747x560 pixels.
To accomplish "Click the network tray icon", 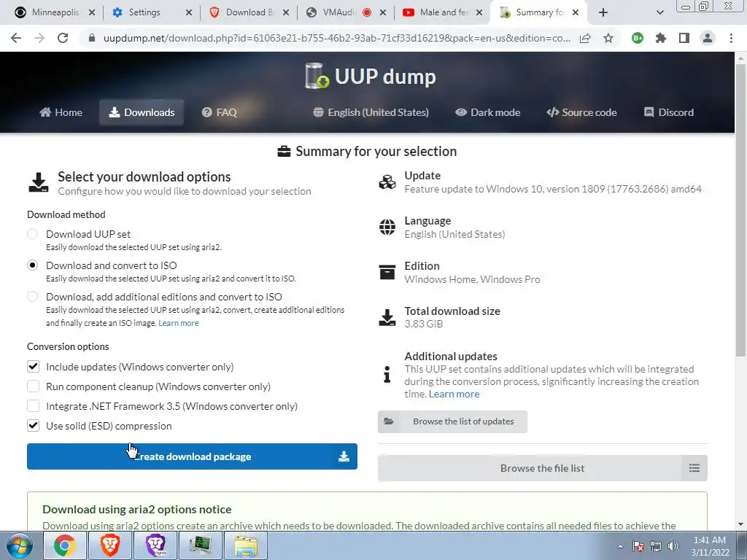I will tap(656, 546).
